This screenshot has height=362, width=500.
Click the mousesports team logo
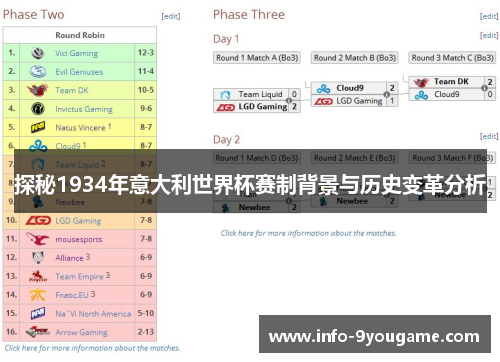click(38, 239)
